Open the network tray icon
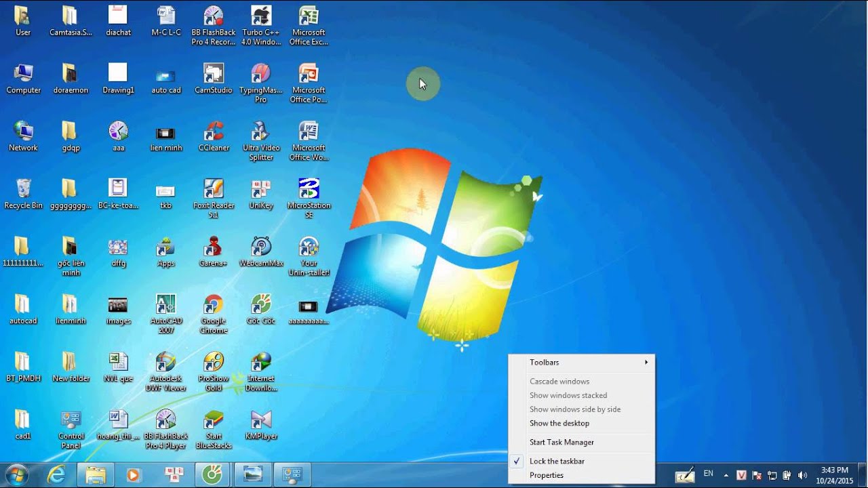The image size is (868, 488). coord(772,475)
